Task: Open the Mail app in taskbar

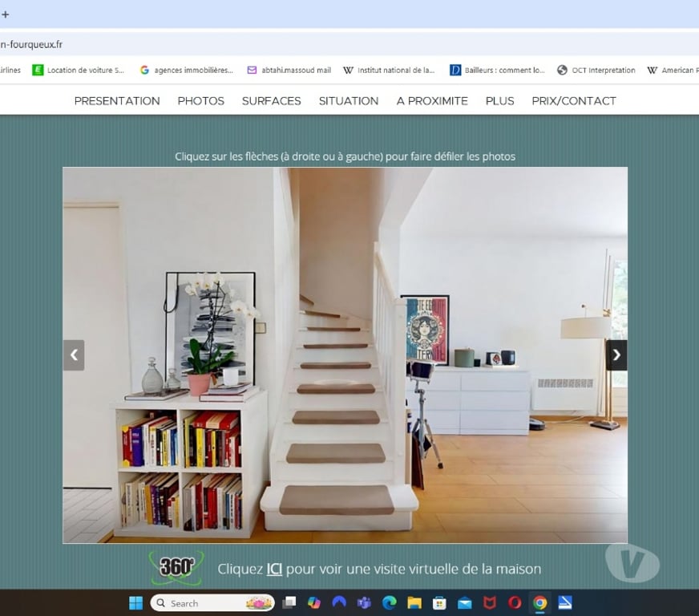Action: coord(465,603)
